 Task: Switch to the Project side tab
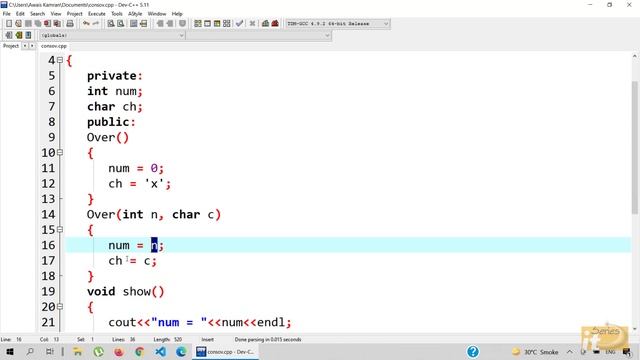click(11, 46)
